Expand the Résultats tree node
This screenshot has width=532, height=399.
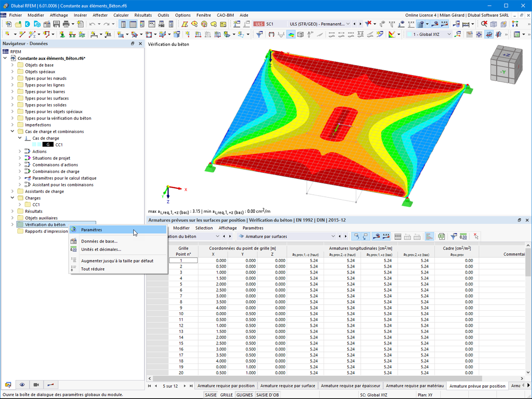[x=12, y=211]
